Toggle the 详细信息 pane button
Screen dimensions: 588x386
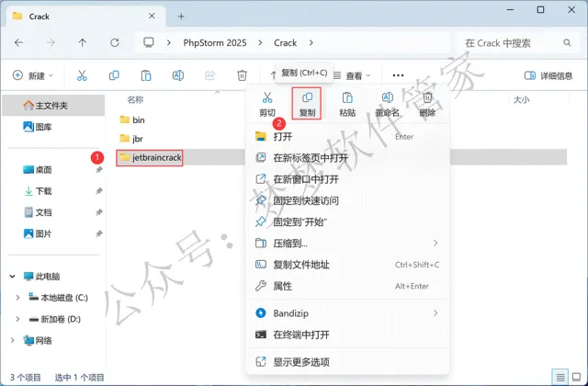(x=548, y=75)
